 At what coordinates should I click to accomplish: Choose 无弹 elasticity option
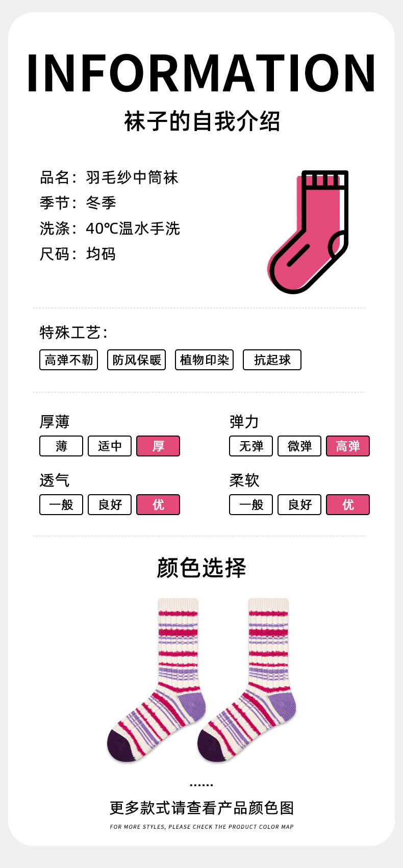point(251,446)
